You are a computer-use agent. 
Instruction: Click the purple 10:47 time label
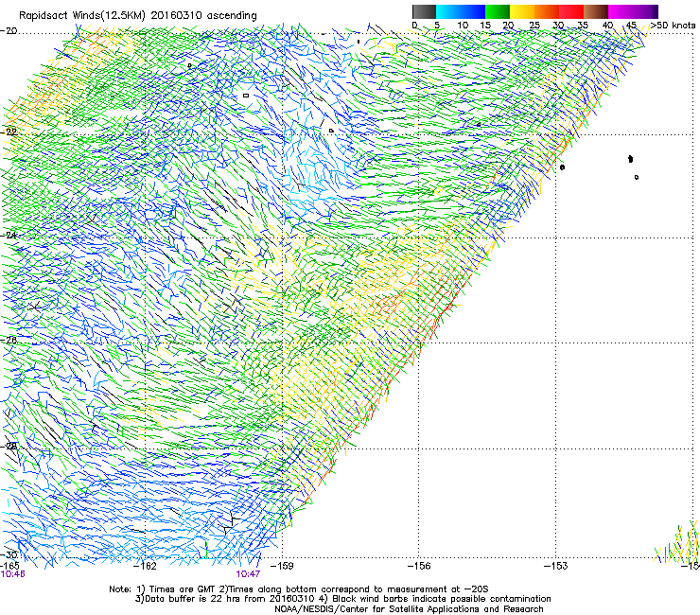point(248,574)
